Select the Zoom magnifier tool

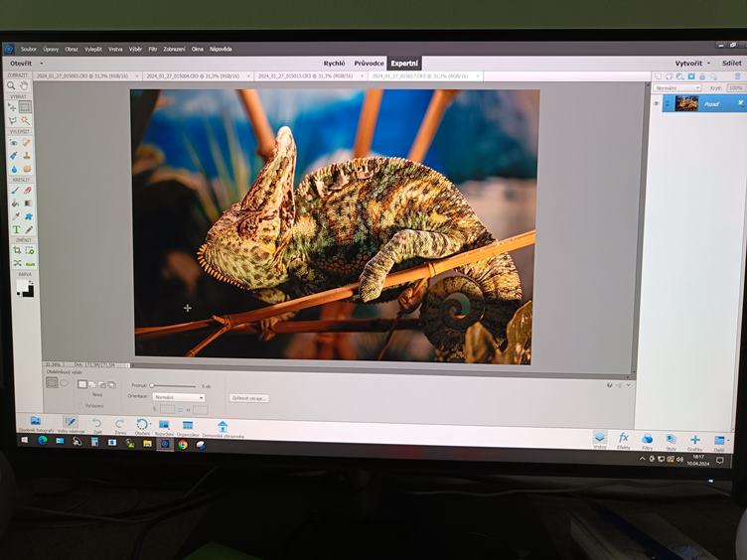click(12, 85)
